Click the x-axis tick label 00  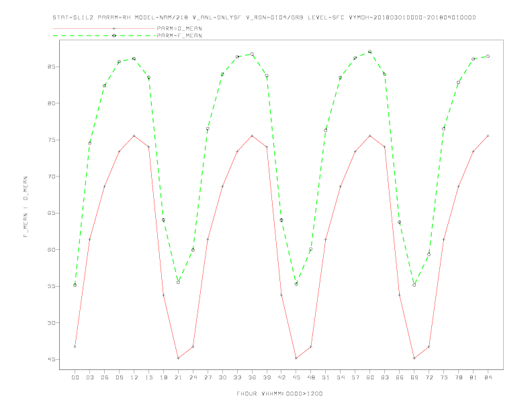click(x=75, y=377)
